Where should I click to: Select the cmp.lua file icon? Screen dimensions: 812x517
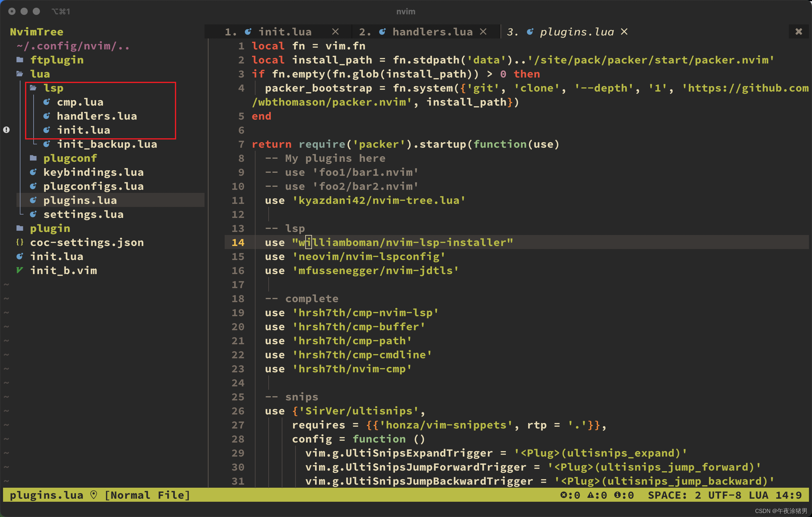coord(48,102)
